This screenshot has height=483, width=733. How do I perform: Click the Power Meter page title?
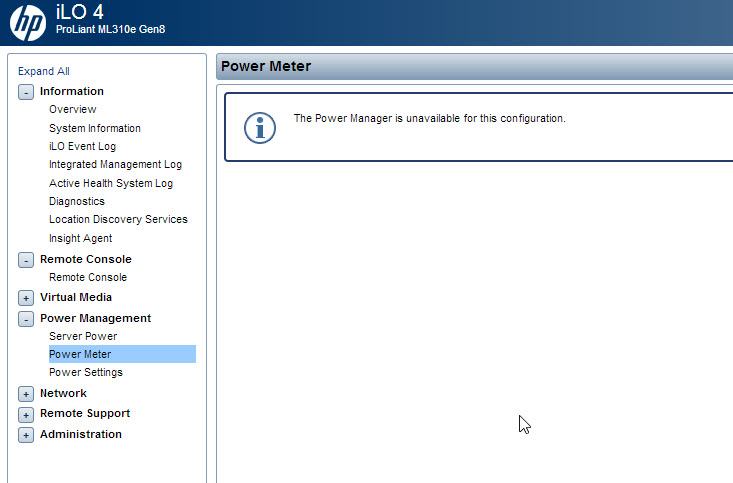coord(266,66)
